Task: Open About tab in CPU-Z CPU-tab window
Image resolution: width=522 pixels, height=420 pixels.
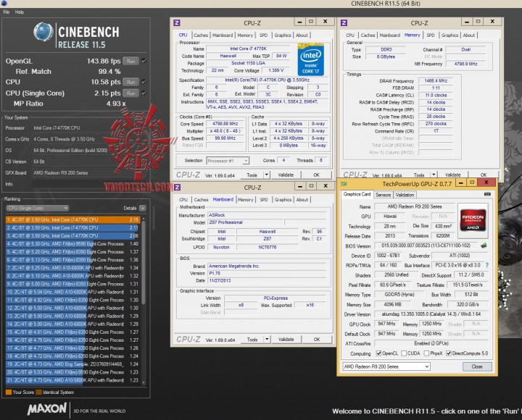Action: (x=302, y=35)
